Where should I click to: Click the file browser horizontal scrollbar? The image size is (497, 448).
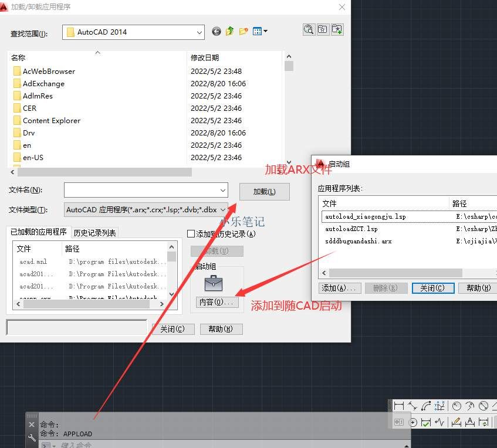point(104,172)
